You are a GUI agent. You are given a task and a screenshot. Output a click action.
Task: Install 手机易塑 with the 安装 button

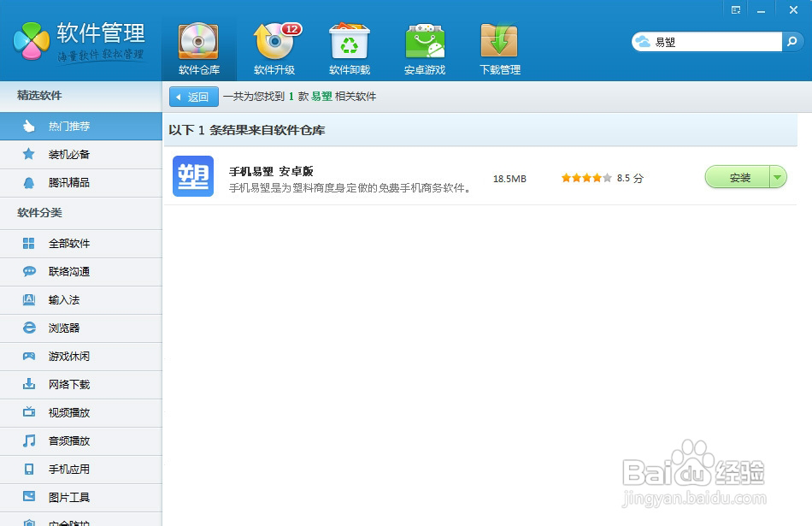(738, 177)
